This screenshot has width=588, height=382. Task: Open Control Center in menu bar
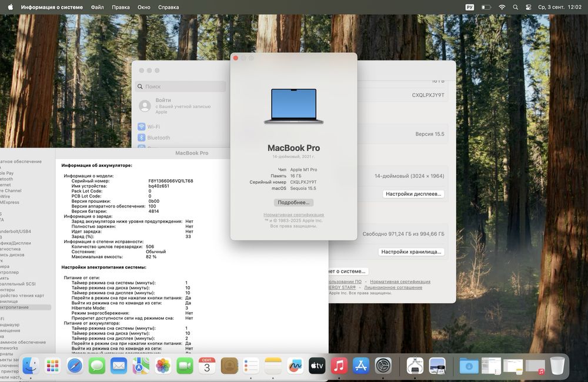tap(529, 7)
